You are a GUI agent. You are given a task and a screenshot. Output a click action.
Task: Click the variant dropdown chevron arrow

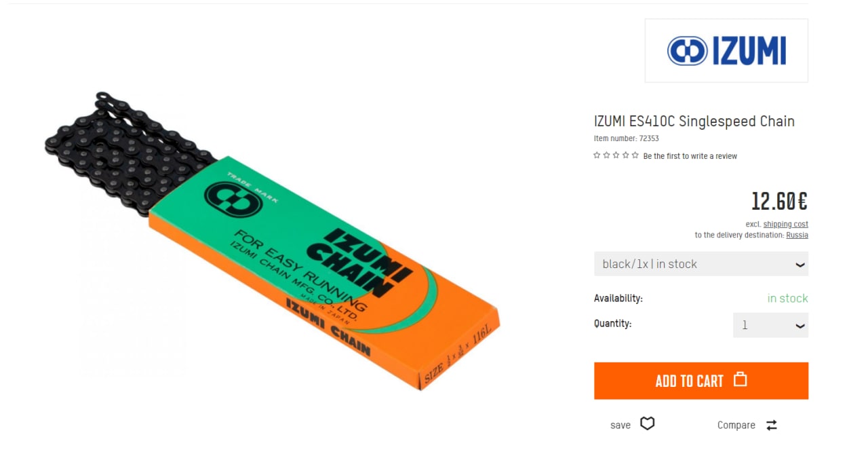click(800, 265)
